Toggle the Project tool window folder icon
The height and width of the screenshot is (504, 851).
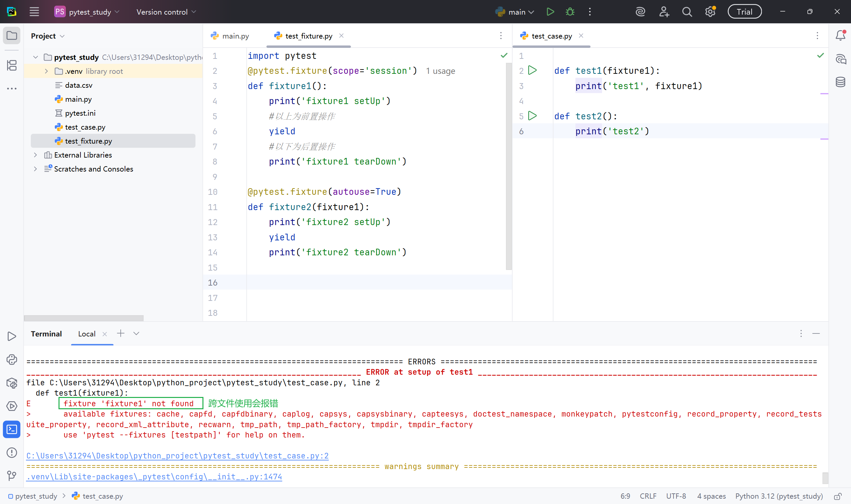12,35
